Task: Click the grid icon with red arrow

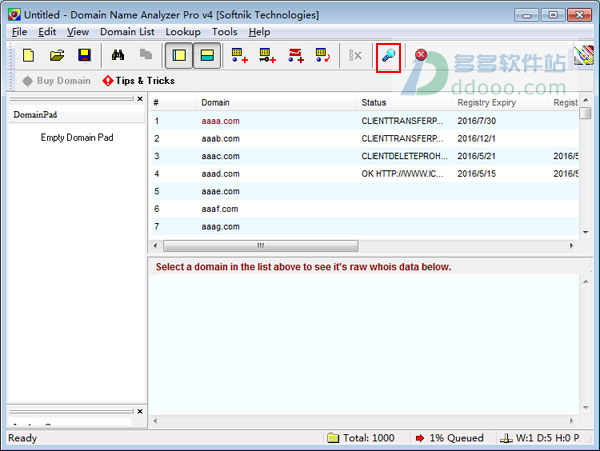Action: click(323, 55)
